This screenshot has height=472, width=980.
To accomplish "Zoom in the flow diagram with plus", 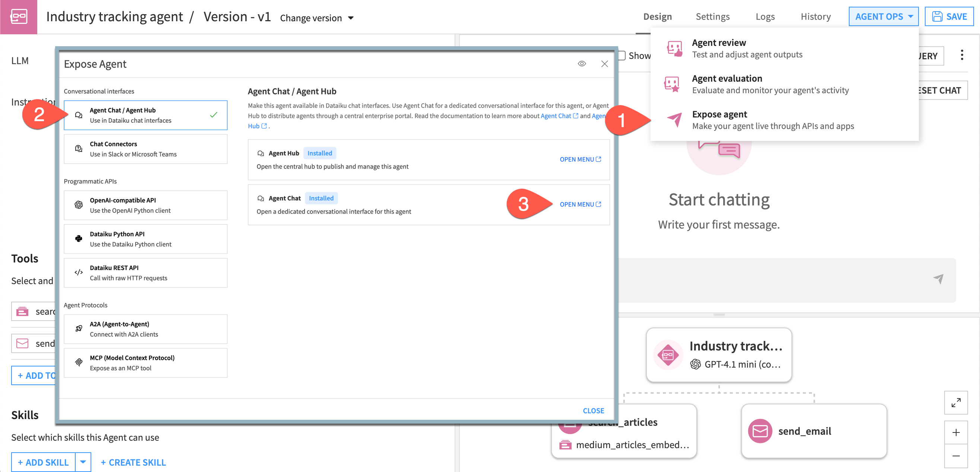I will tap(956, 432).
